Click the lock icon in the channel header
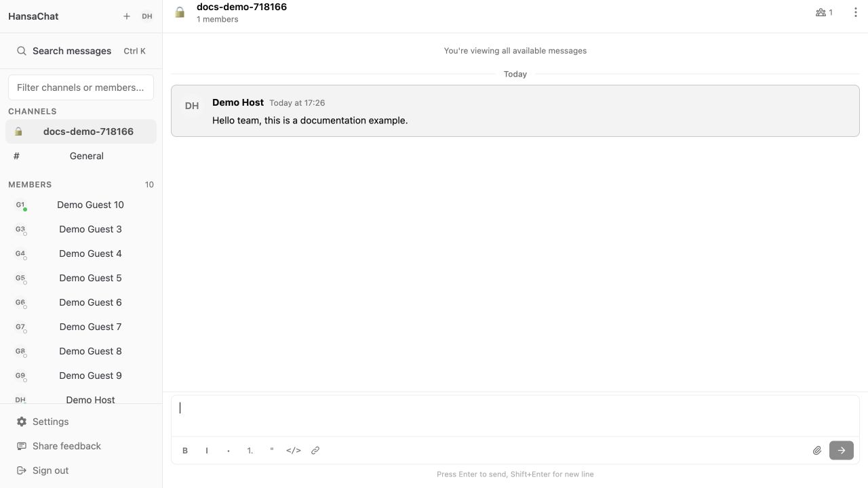 pyautogui.click(x=180, y=12)
